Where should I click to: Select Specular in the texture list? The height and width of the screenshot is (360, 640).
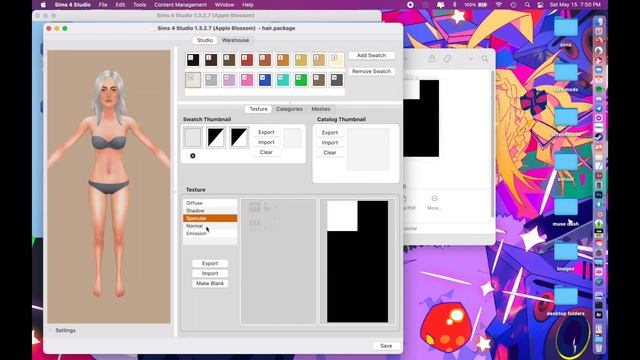coord(210,218)
